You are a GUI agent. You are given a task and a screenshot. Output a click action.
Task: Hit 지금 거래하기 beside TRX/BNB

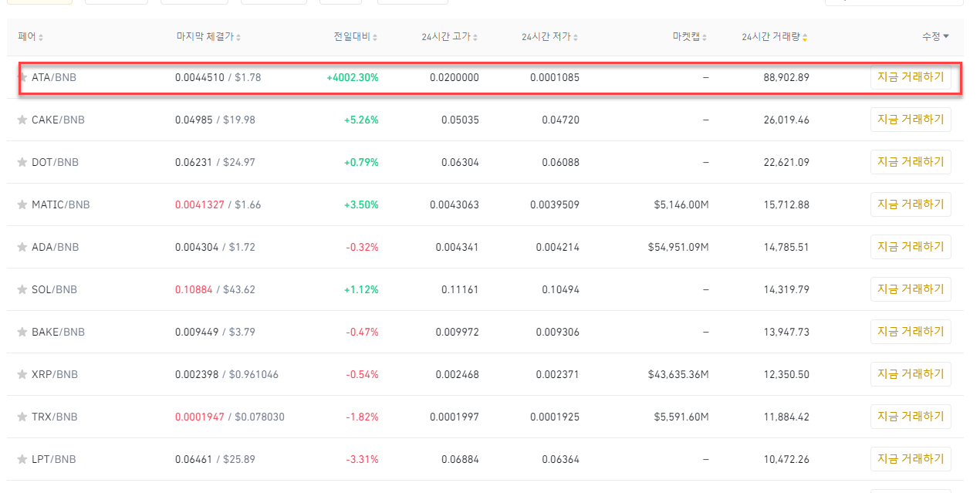click(x=911, y=417)
